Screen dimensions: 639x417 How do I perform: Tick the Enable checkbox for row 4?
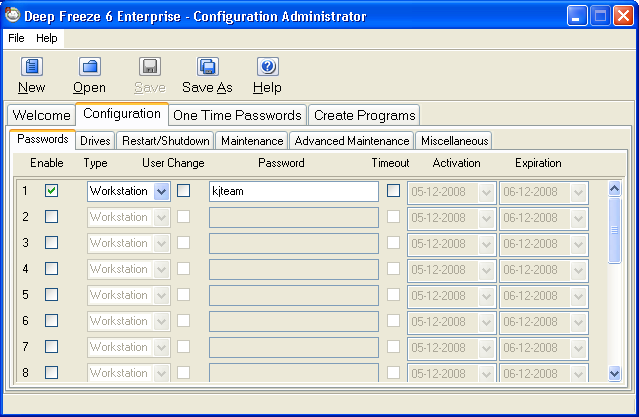(x=51, y=269)
